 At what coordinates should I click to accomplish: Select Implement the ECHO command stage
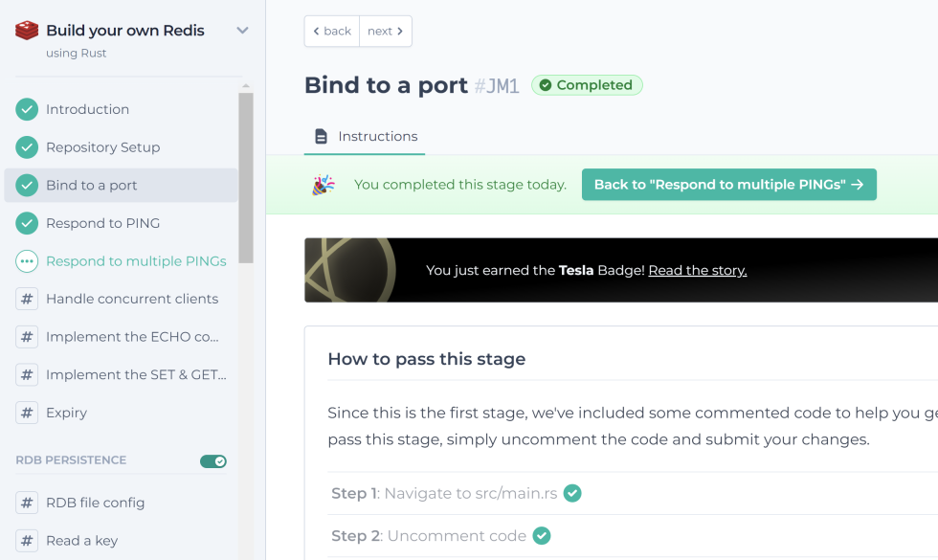pos(132,337)
